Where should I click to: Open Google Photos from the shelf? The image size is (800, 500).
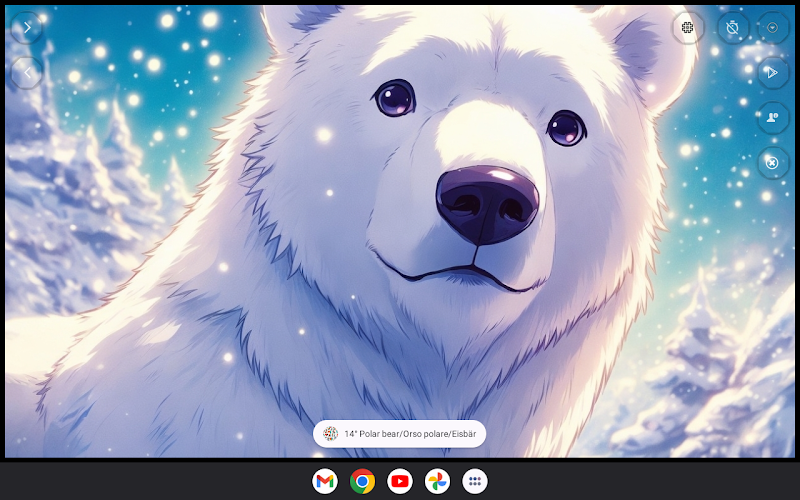[437, 481]
